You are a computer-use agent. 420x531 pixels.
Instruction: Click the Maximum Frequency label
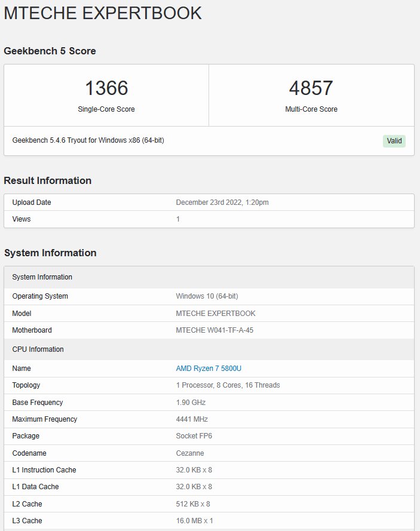coord(45,419)
